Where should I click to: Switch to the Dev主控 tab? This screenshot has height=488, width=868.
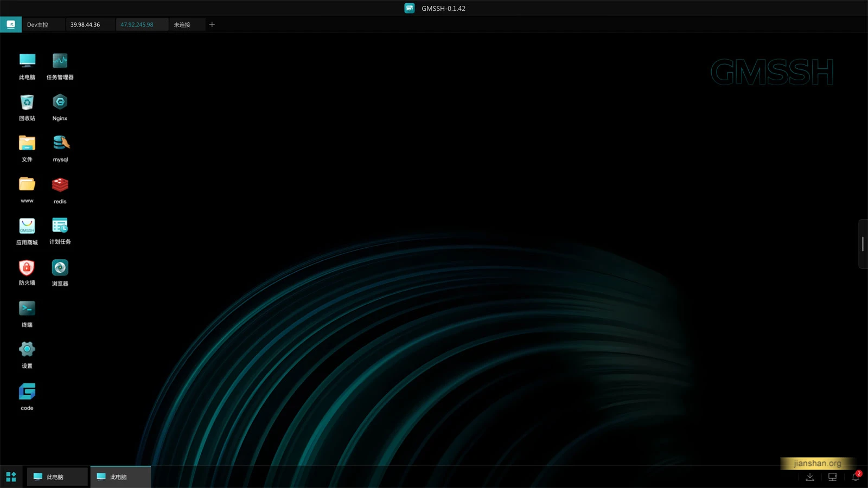tap(43, 24)
